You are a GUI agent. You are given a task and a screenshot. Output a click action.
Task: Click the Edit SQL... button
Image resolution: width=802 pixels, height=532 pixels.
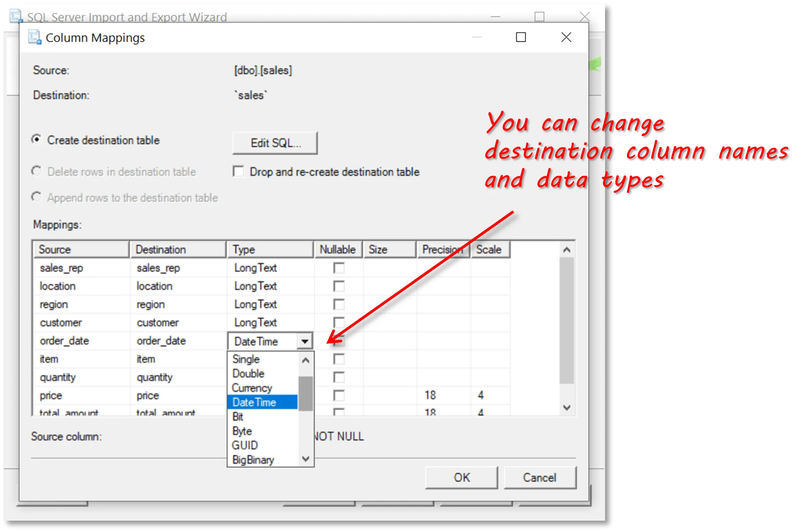point(275,143)
